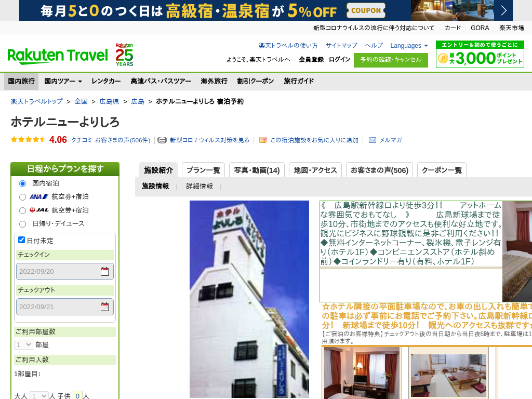Open the 楽天市場 top link

click(x=512, y=28)
